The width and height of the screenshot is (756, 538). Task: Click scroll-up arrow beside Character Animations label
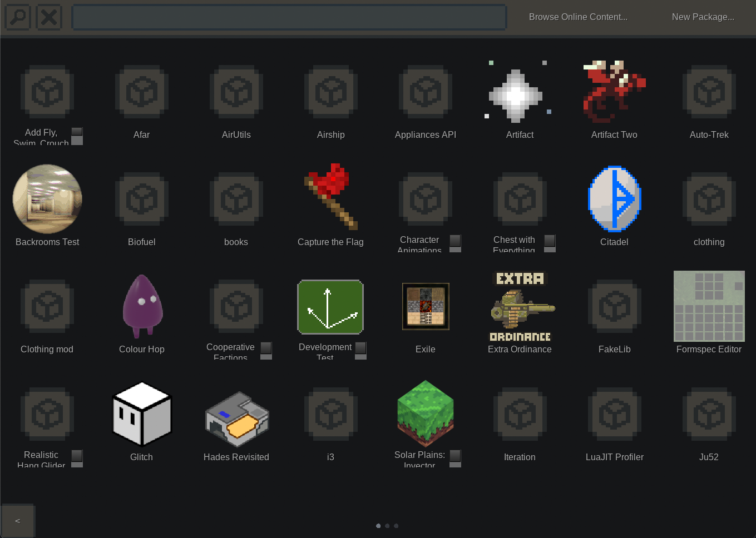point(455,240)
